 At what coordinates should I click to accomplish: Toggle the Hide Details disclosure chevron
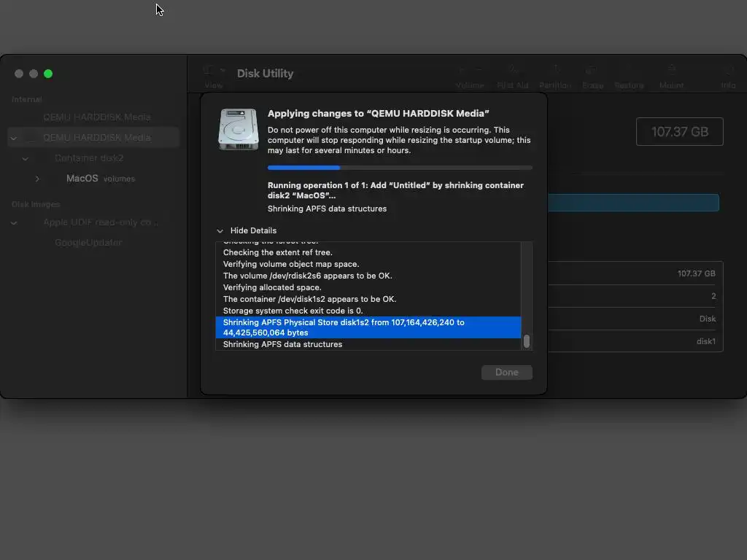[220, 231]
